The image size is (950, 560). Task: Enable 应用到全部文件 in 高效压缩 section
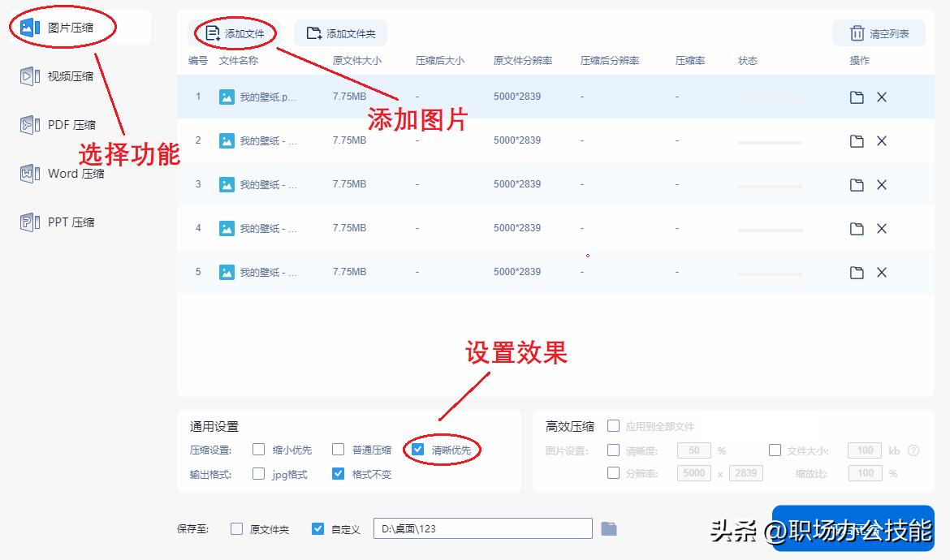click(x=614, y=425)
